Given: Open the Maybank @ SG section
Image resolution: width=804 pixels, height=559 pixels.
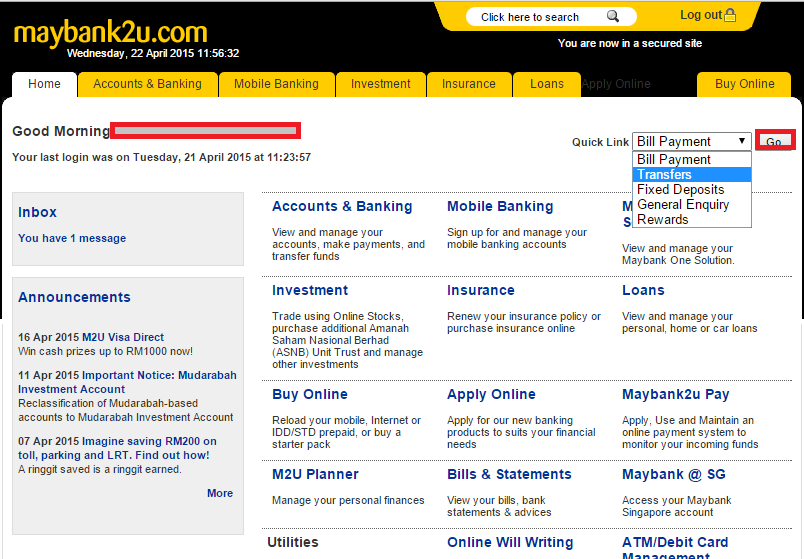Looking at the screenshot, I should 674,474.
